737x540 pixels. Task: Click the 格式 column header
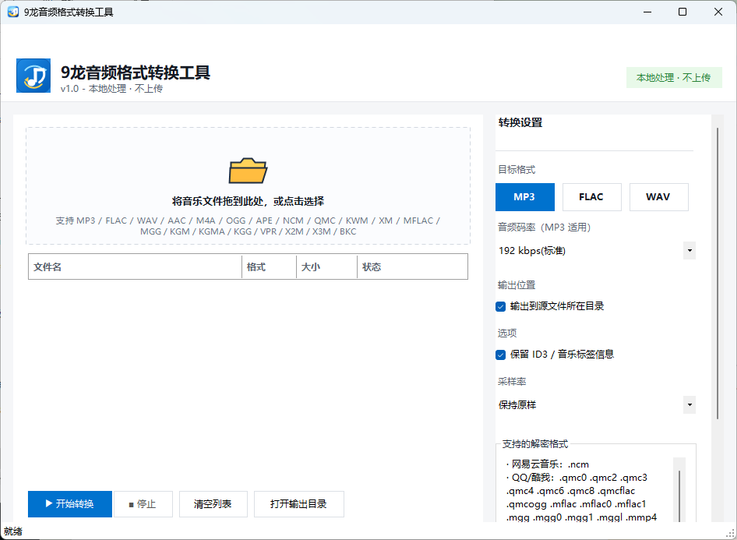tap(269, 267)
